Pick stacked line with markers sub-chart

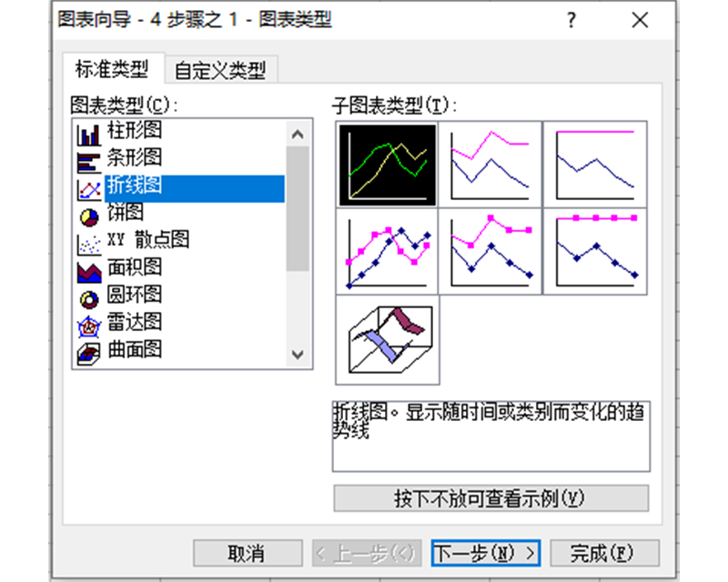point(490,252)
